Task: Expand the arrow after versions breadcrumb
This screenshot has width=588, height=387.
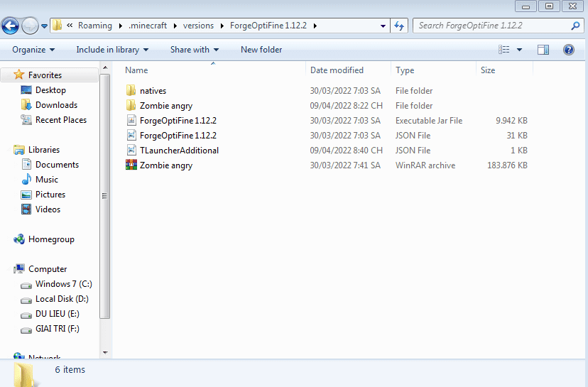Action: [222, 26]
